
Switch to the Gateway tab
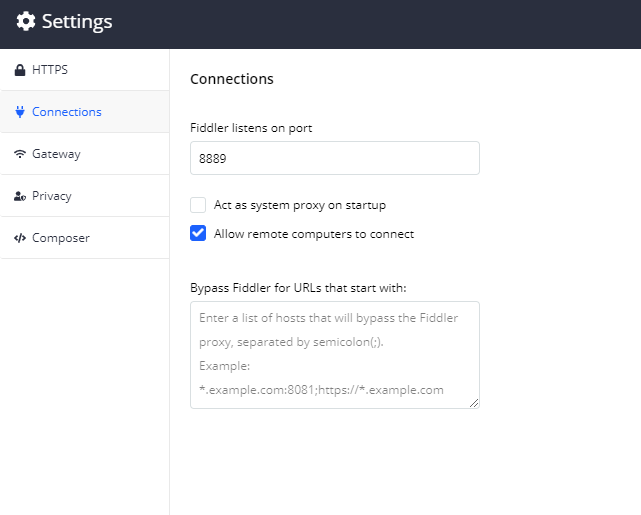click(56, 154)
